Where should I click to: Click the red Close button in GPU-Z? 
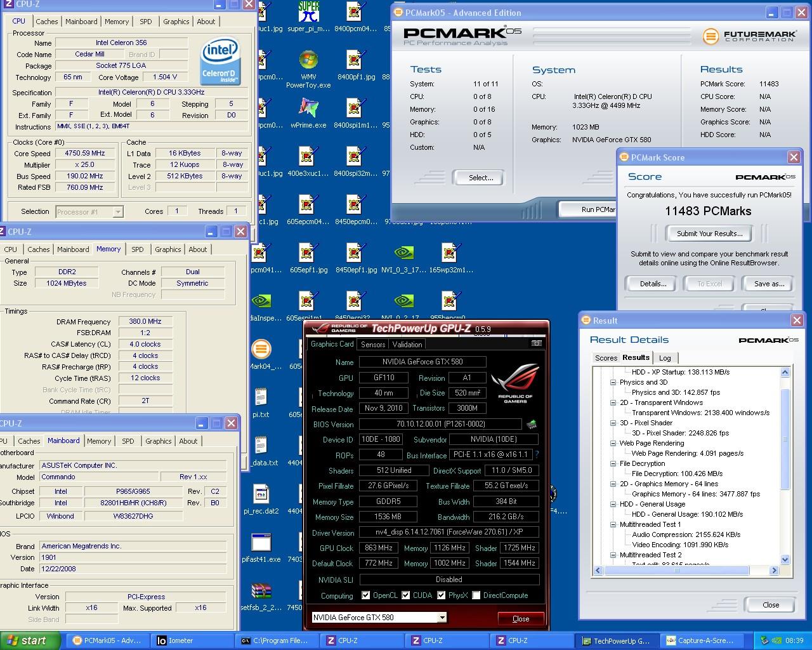pyautogui.click(x=520, y=618)
